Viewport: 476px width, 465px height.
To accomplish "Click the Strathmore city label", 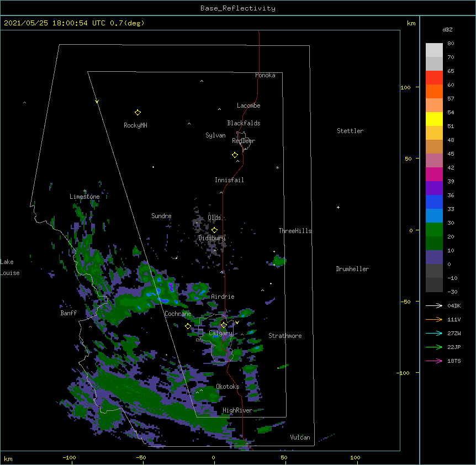I will (x=285, y=336).
